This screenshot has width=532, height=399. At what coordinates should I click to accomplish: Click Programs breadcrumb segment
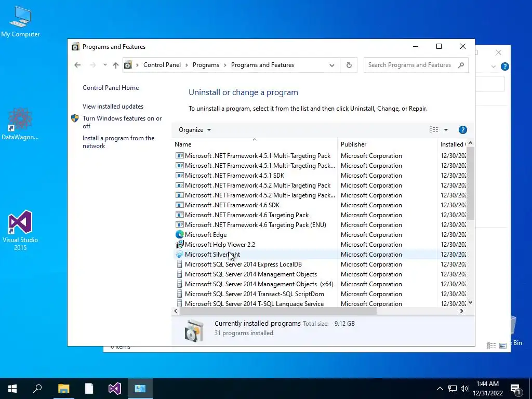(206, 65)
